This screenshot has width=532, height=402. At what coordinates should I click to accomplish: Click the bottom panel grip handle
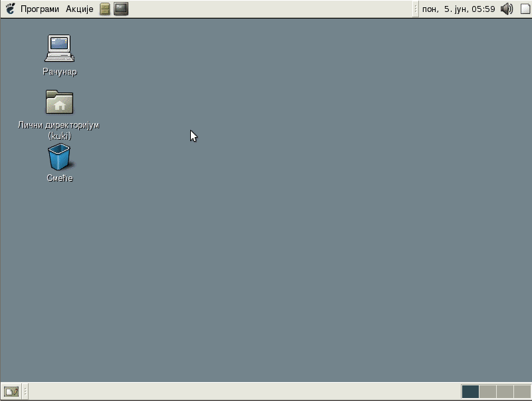25,391
